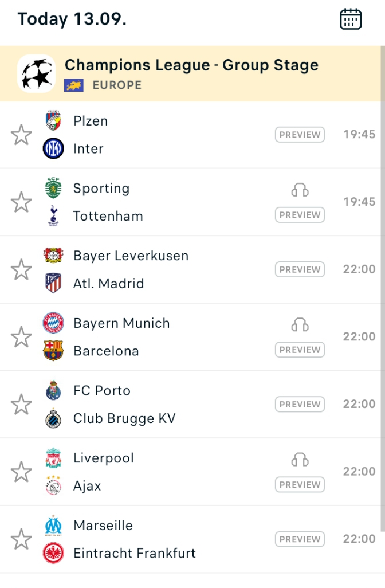Click the Barcelona club crest
Screen dimensions: 385x588
(53, 351)
